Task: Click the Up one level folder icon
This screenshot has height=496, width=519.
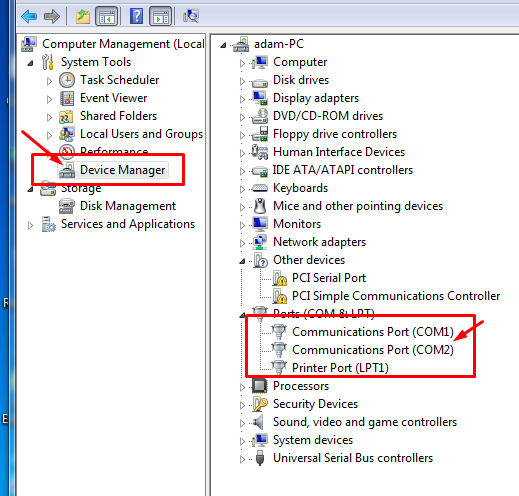Action: point(83,16)
